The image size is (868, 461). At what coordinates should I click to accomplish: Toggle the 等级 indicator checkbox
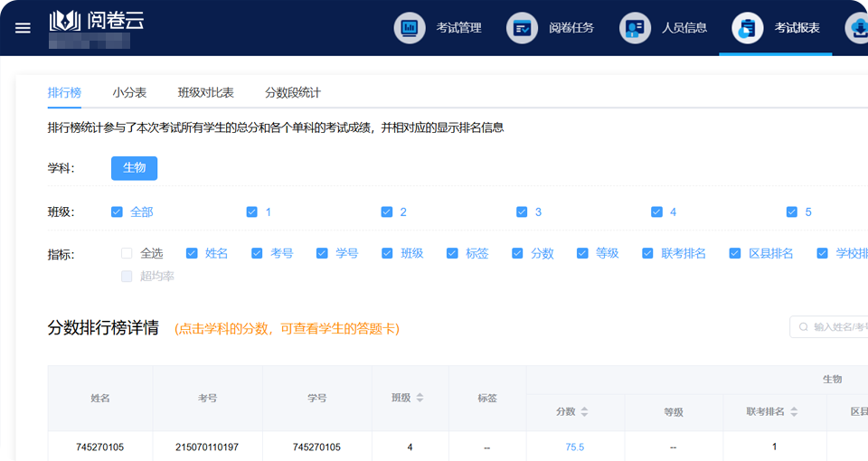click(x=582, y=253)
